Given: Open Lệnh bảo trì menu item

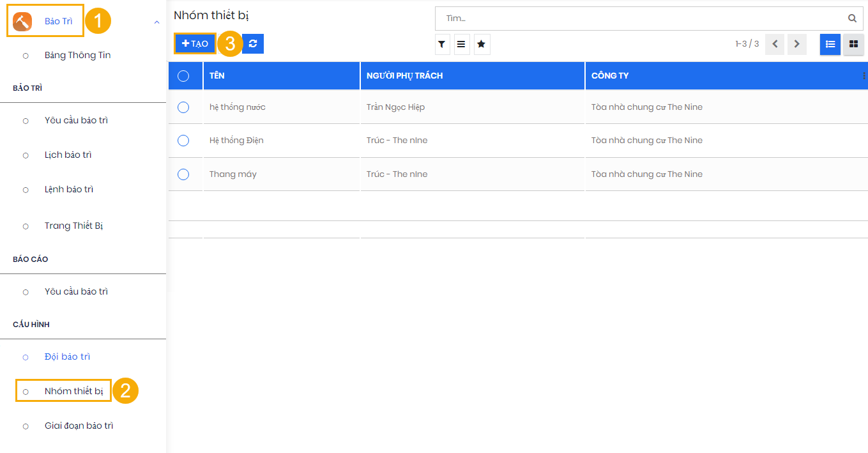Looking at the screenshot, I should pyautogui.click(x=69, y=190).
